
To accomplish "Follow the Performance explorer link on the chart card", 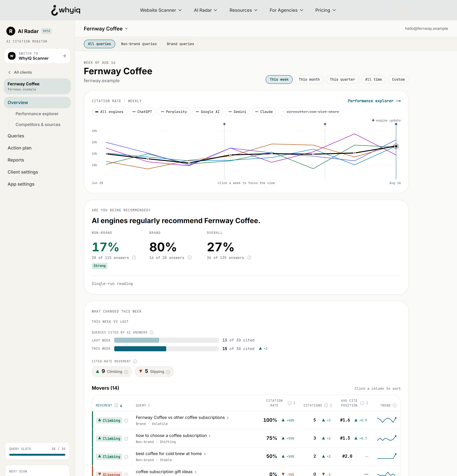I will 374,101.
